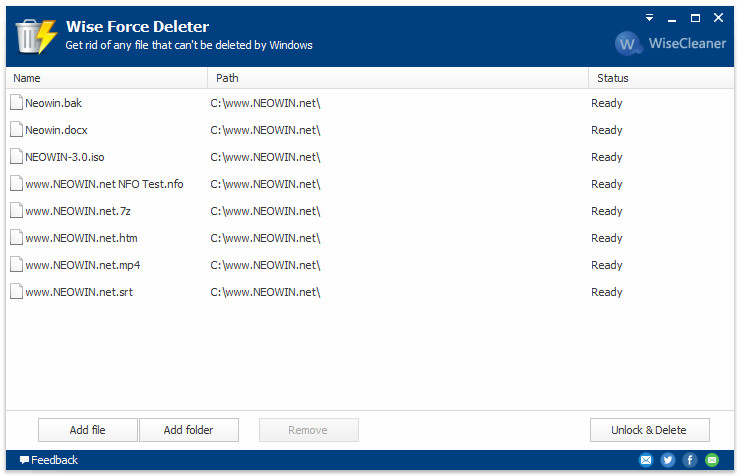
Task: Click the file icon beside NEOWIN-3.0.iso
Action: (x=17, y=156)
